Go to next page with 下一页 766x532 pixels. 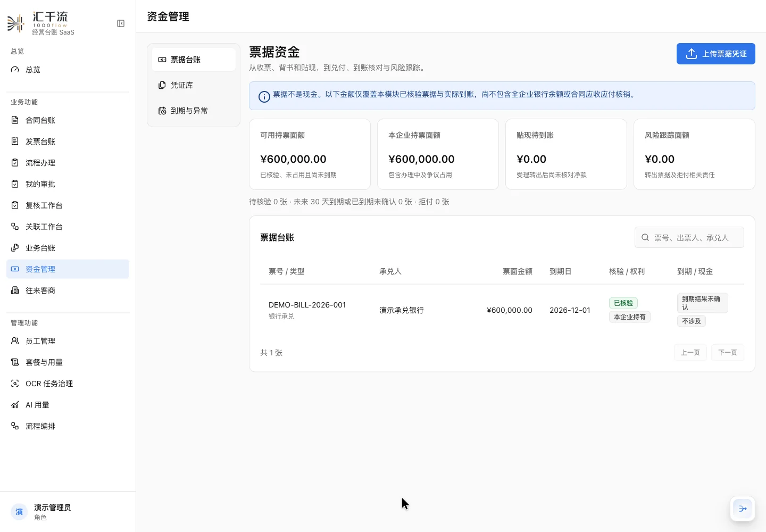pyautogui.click(x=728, y=353)
